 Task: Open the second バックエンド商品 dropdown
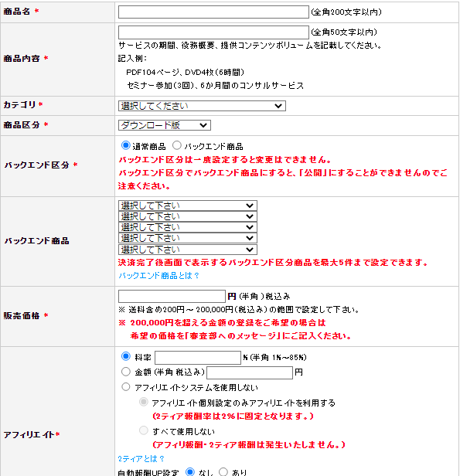coord(188,216)
